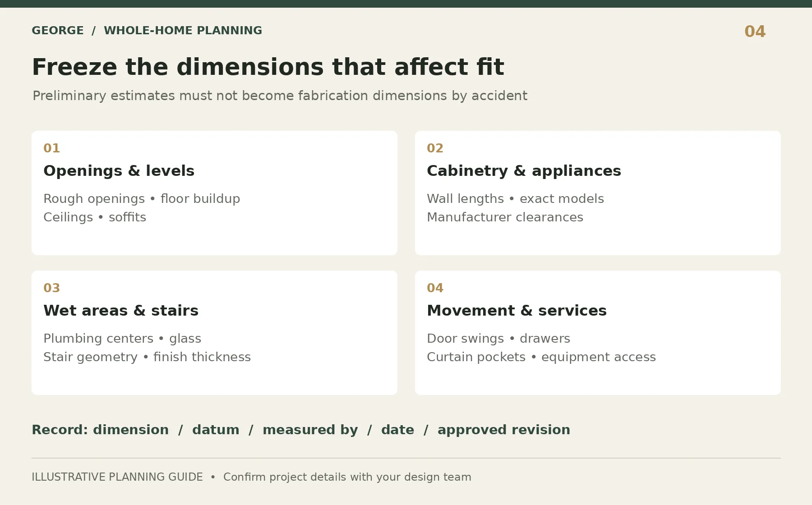Viewport: 812px width, 505px height.
Task: Click the WHOLE-HOME PLANNING breadcrumb text
Action: coord(183,31)
